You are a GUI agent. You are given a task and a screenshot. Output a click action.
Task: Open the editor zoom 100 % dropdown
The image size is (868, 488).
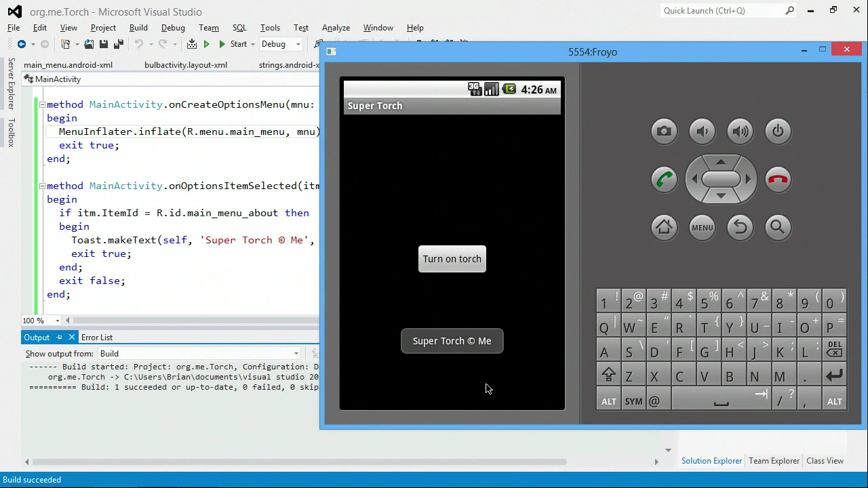(x=58, y=321)
